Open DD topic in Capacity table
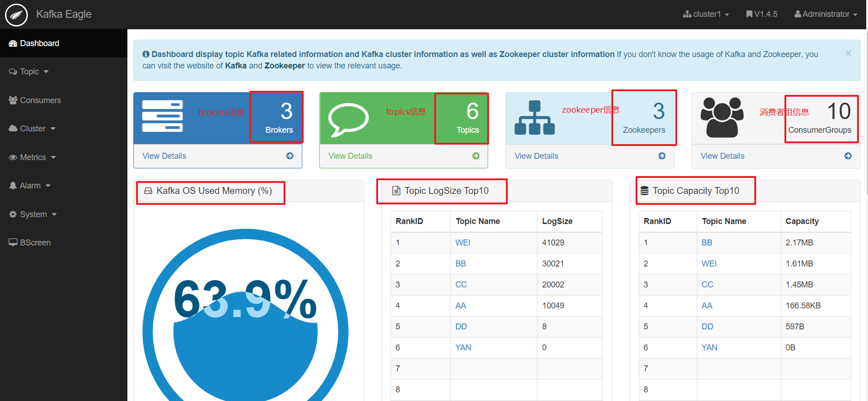 pyautogui.click(x=707, y=327)
